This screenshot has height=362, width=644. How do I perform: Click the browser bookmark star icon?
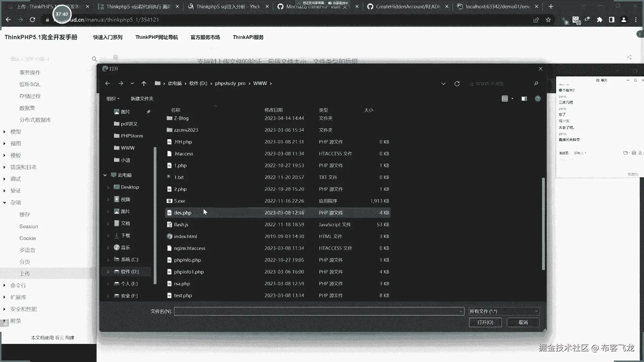point(548,20)
